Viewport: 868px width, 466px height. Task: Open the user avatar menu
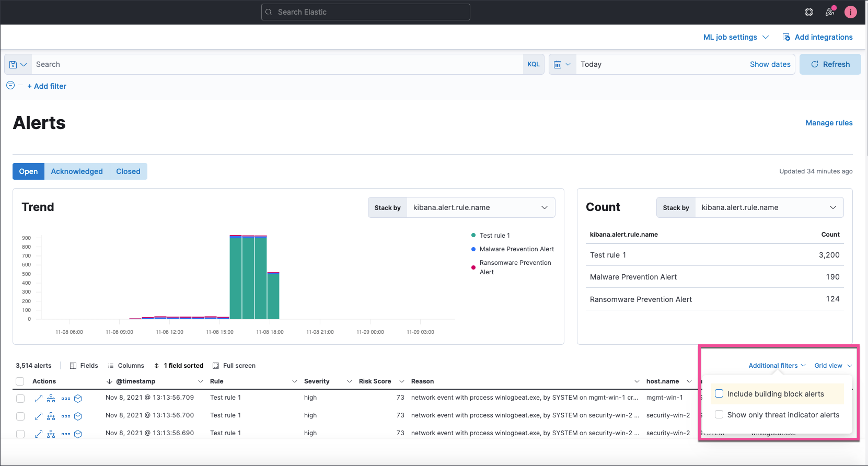point(851,12)
